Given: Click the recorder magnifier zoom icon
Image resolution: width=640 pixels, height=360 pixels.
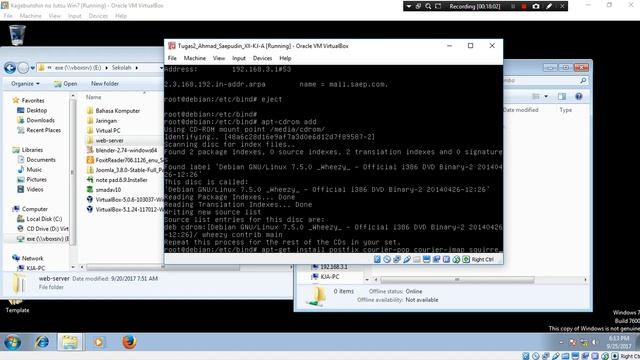Looking at the screenshot, I should pos(428,6).
